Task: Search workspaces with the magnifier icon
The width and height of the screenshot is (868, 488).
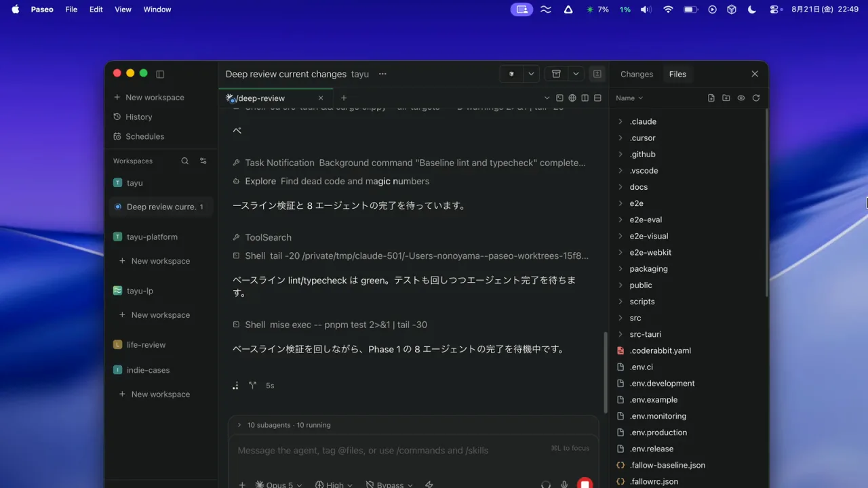Action: [x=185, y=161]
